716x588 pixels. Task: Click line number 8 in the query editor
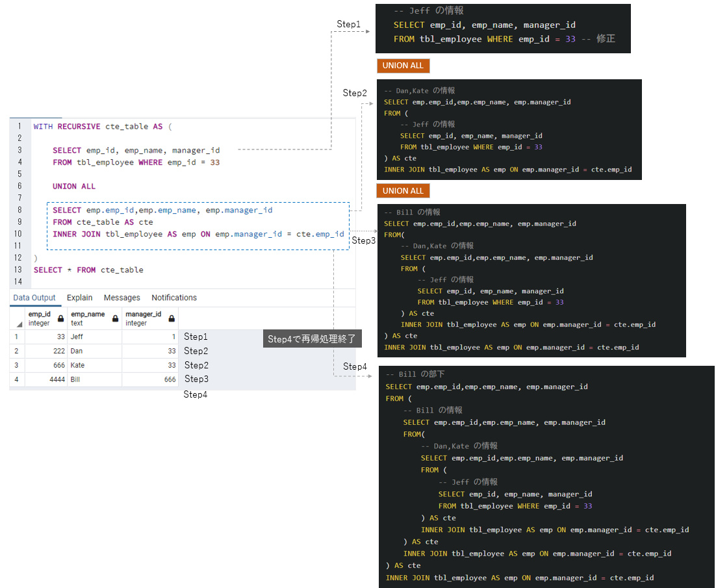(x=19, y=210)
